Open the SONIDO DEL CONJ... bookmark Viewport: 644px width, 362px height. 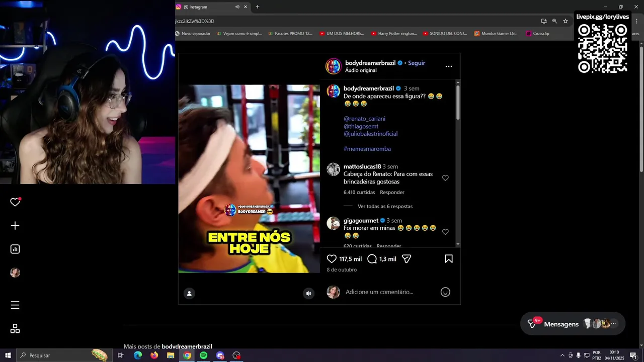[x=445, y=34]
